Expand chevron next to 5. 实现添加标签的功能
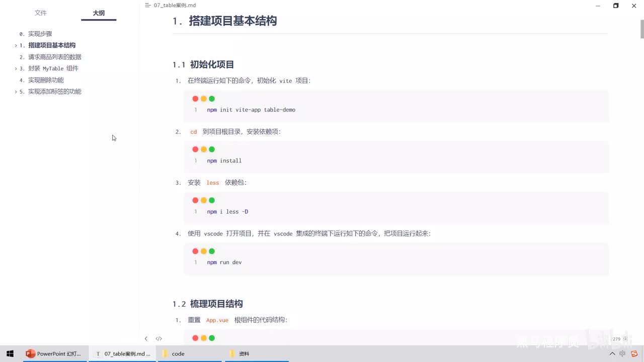644x362 pixels. click(16, 92)
